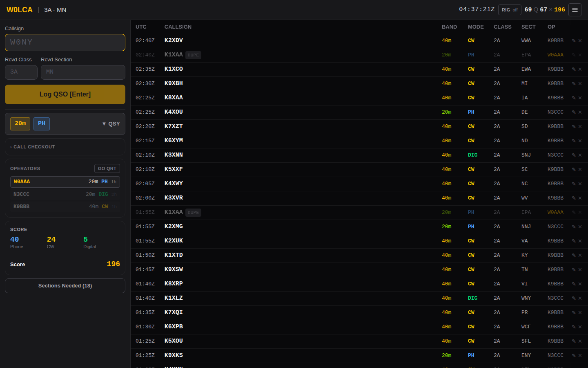The width and height of the screenshot is (588, 368).
Task: Select operator K9BBB
Action: tap(65, 206)
